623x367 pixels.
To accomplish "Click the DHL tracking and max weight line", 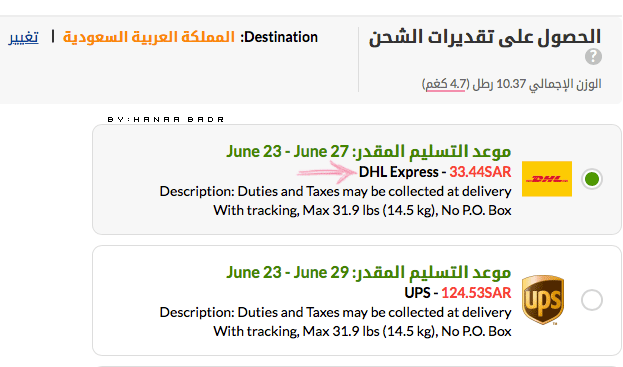I will (x=362, y=210).
